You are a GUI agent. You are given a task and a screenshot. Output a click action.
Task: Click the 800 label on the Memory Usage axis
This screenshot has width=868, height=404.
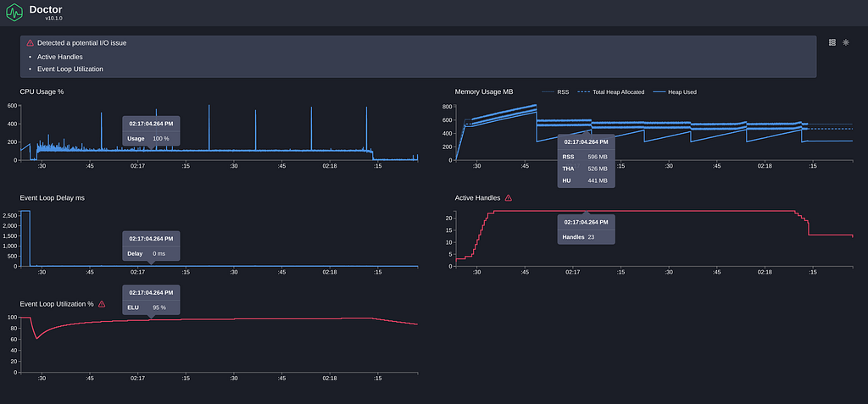(x=448, y=105)
